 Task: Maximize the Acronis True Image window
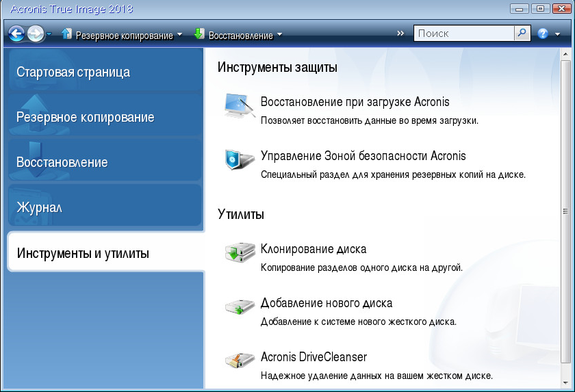pyautogui.click(x=541, y=8)
